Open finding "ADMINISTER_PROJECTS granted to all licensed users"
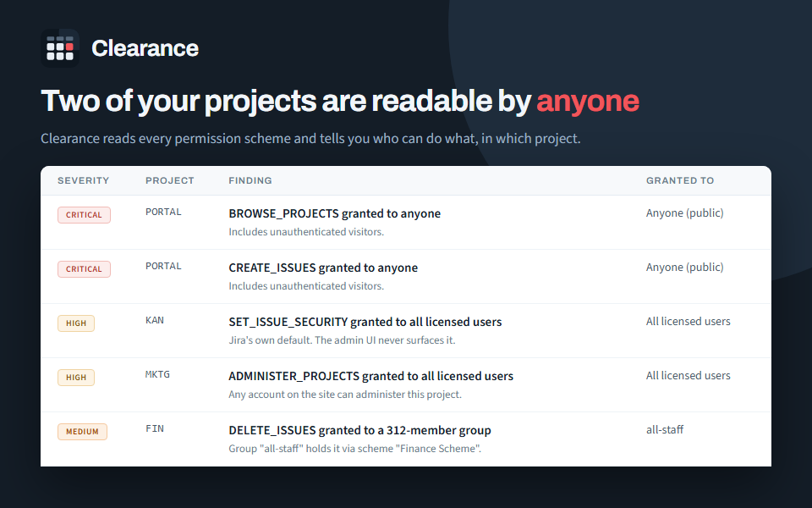The height and width of the screenshot is (508, 812). coord(370,376)
